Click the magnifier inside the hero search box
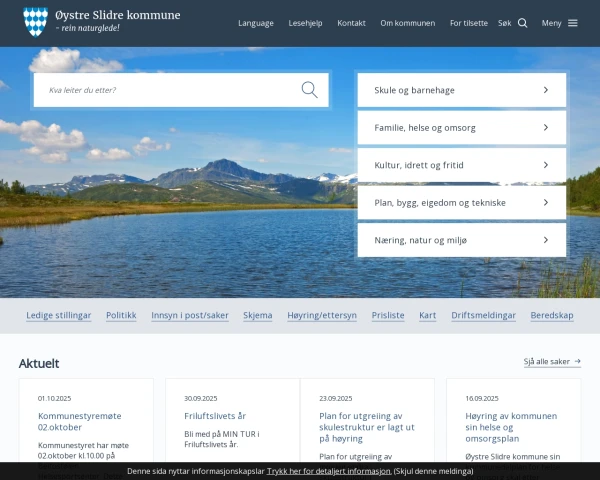The width and height of the screenshot is (600, 480). click(309, 90)
